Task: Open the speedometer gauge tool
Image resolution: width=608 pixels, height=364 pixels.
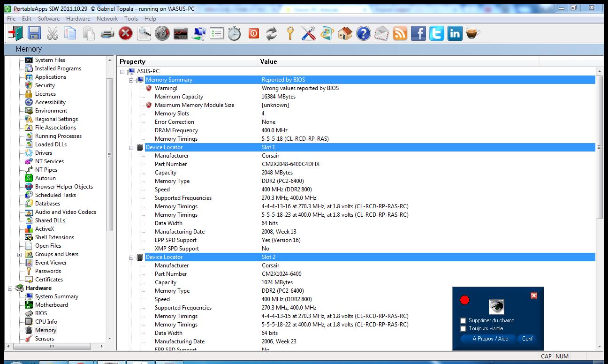Action: tap(162, 33)
